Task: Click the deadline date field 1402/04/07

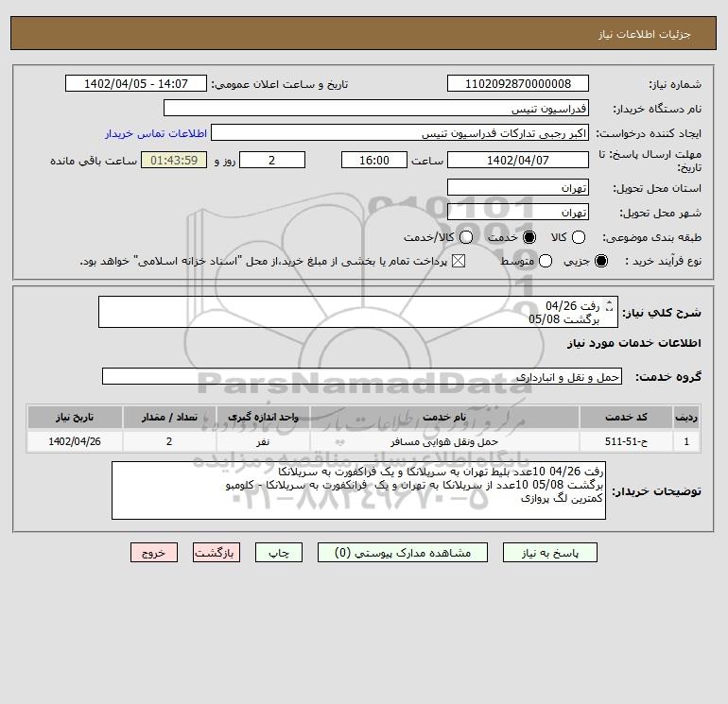Action: pos(518,160)
